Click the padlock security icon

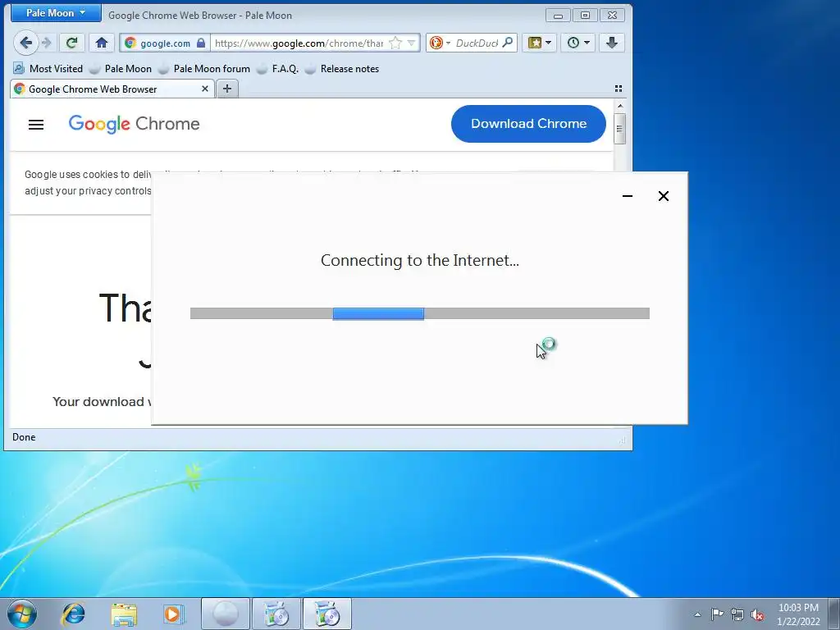coord(201,43)
